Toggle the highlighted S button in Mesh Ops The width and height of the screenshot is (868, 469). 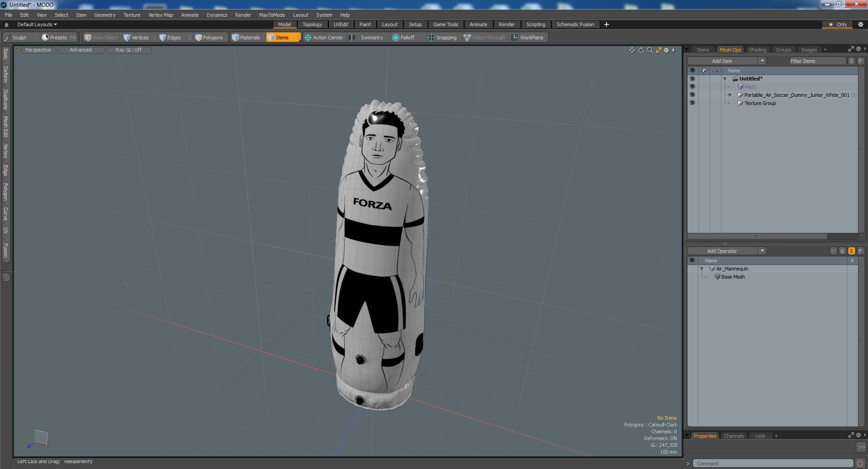pyautogui.click(x=851, y=251)
